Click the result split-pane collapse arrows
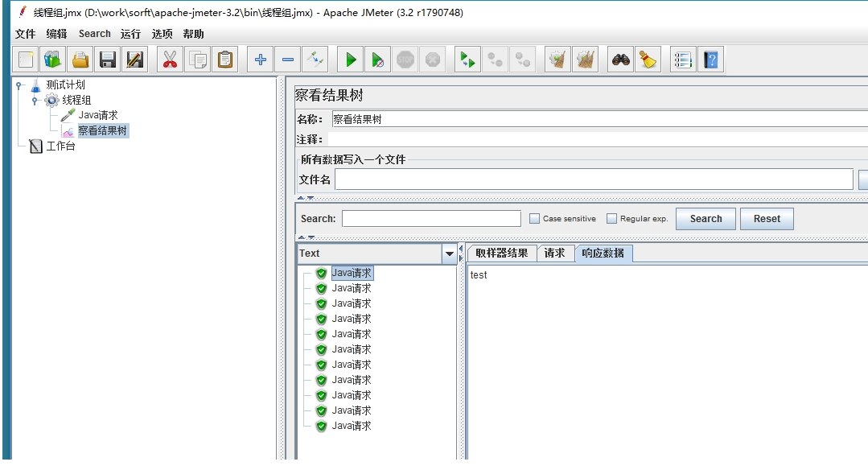Screen dimensions: 868x470 pyautogui.click(x=461, y=253)
